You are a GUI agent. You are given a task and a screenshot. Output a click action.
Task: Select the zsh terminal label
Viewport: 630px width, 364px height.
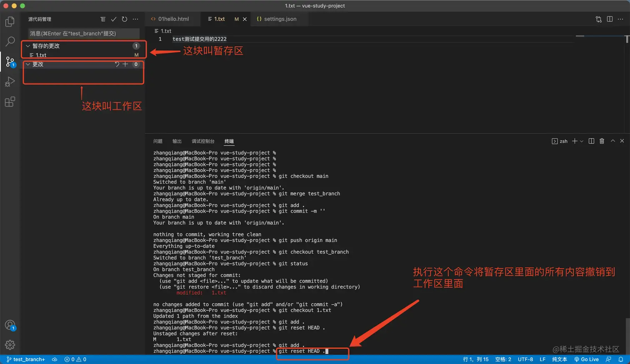[x=560, y=141]
